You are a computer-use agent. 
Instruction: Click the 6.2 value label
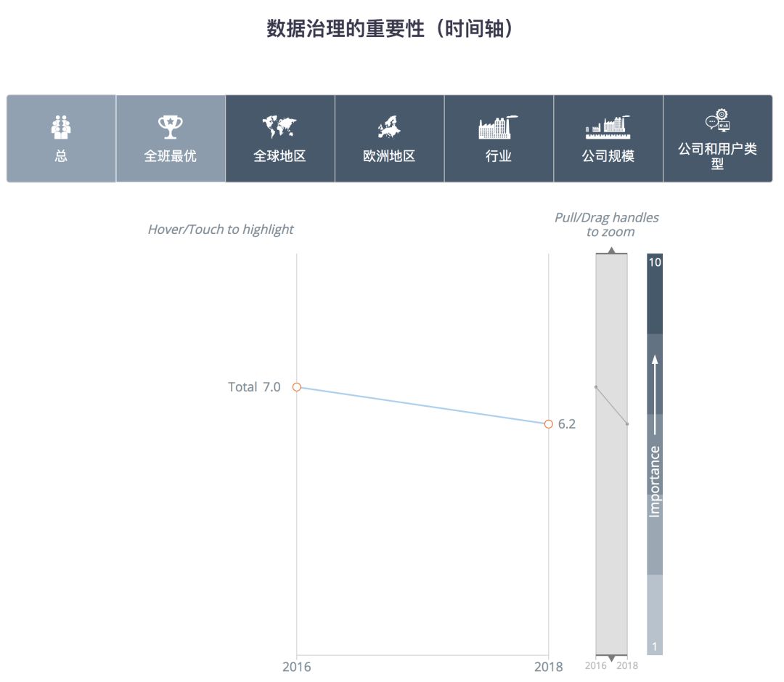click(567, 424)
